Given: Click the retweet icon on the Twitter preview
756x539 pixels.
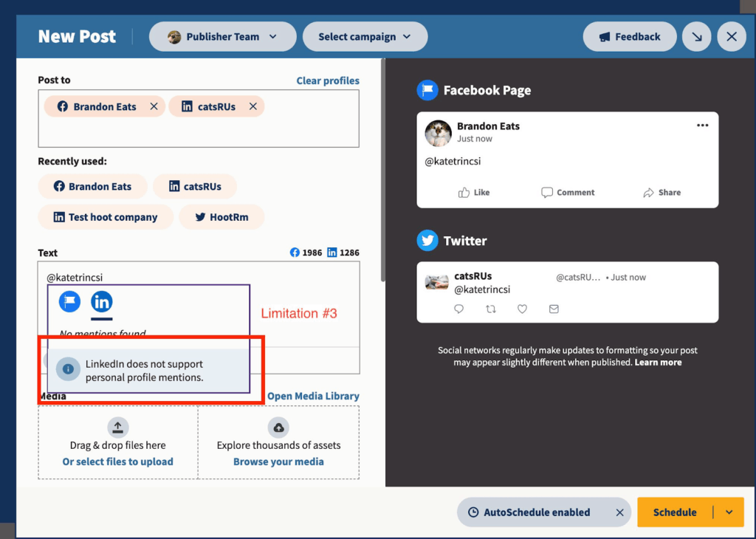Looking at the screenshot, I should pyautogui.click(x=490, y=309).
